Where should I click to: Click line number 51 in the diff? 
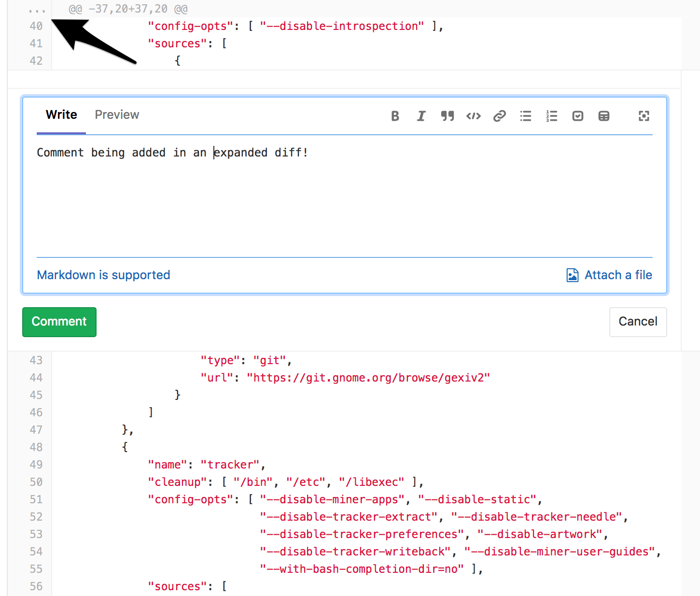click(36, 499)
